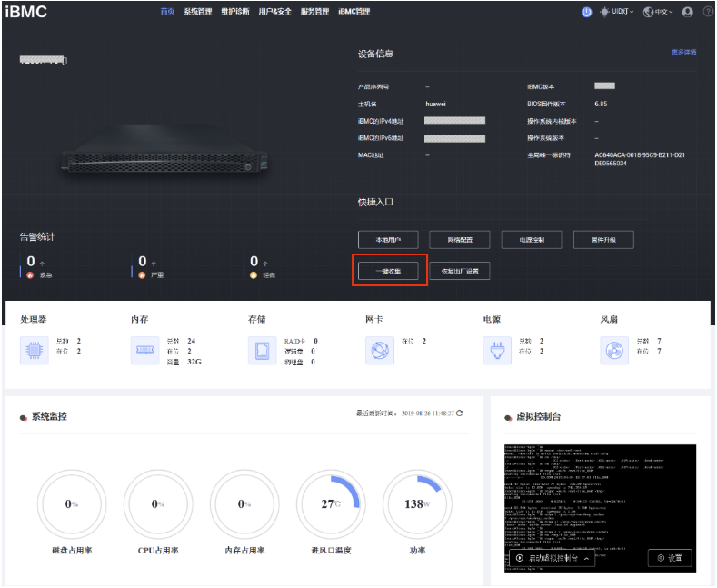Click the 电源控制 quick access button
This screenshot has height=588, width=717.
(x=532, y=240)
